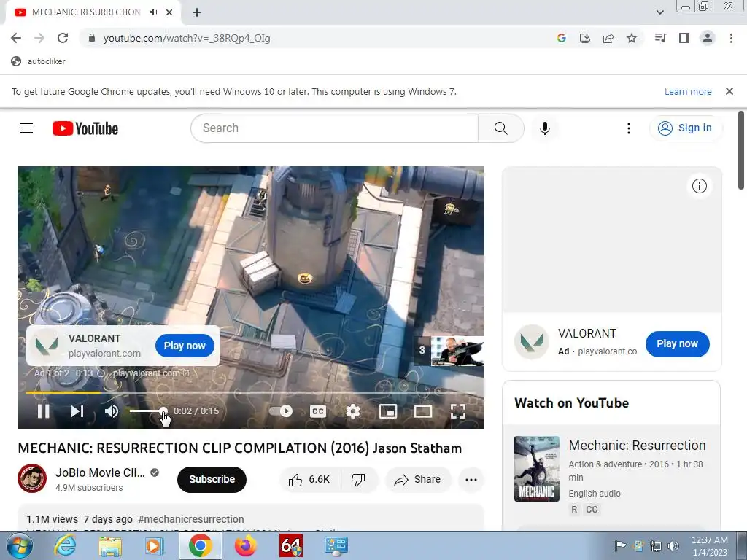Screen dimensions: 747x560
Task: Sign in to YouTube
Action: point(686,128)
